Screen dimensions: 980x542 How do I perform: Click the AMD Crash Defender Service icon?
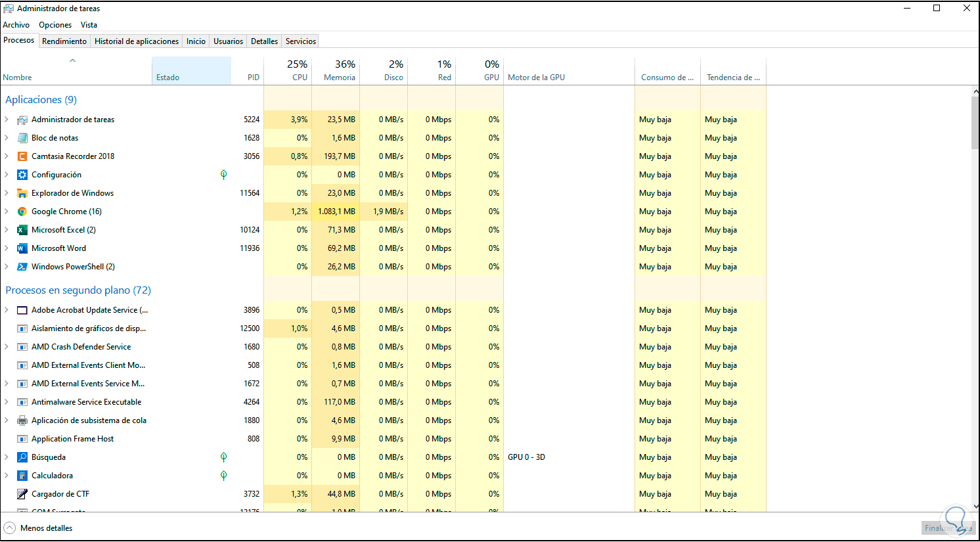pos(22,347)
